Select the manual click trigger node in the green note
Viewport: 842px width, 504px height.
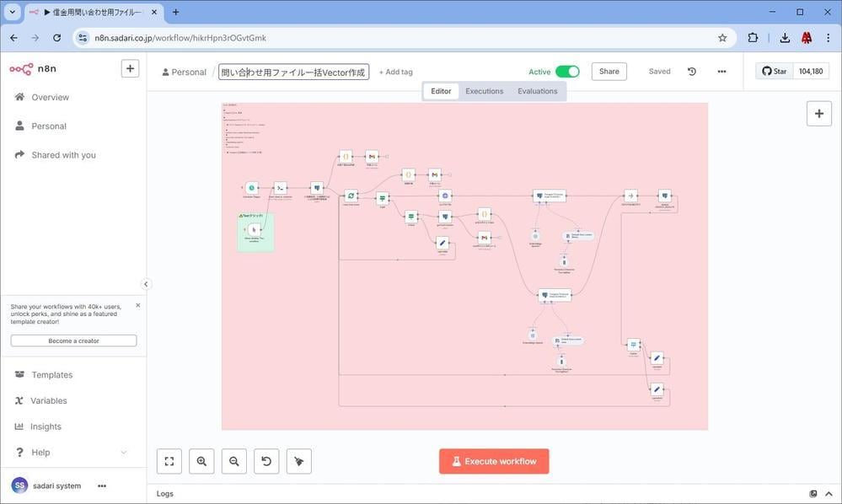click(254, 230)
